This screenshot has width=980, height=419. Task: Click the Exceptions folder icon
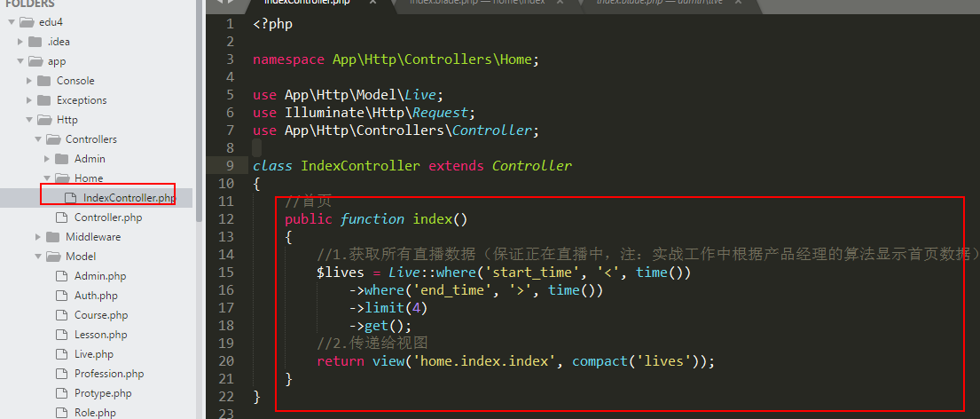coord(43,100)
